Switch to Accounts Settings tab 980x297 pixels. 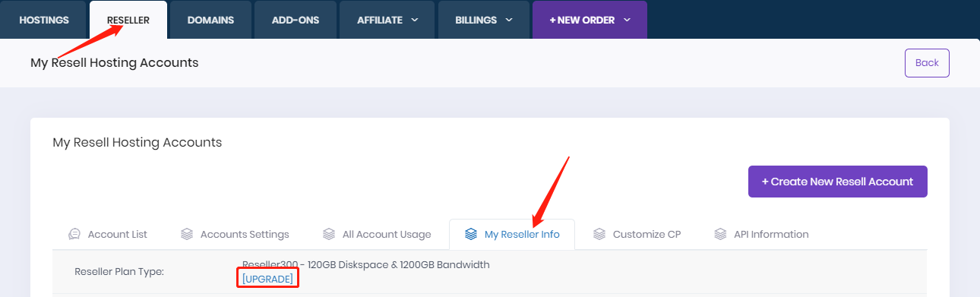pyautogui.click(x=235, y=234)
